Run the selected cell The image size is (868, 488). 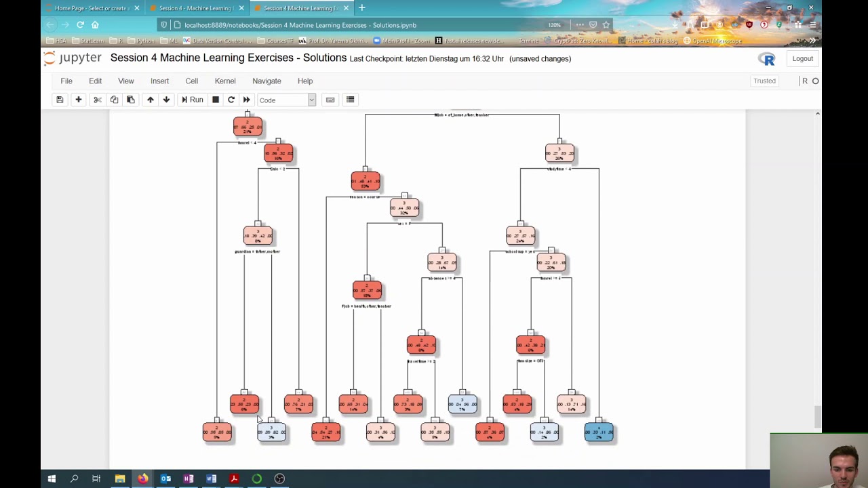tap(192, 100)
